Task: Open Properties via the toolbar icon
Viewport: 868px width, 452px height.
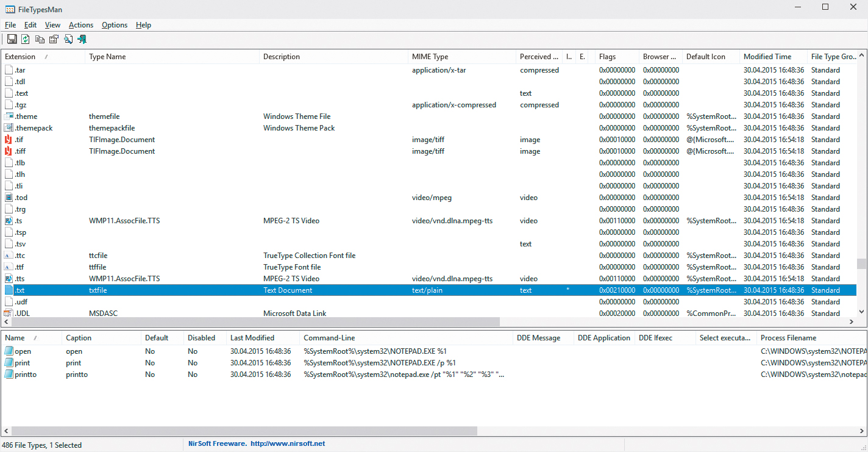Action: coord(54,40)
